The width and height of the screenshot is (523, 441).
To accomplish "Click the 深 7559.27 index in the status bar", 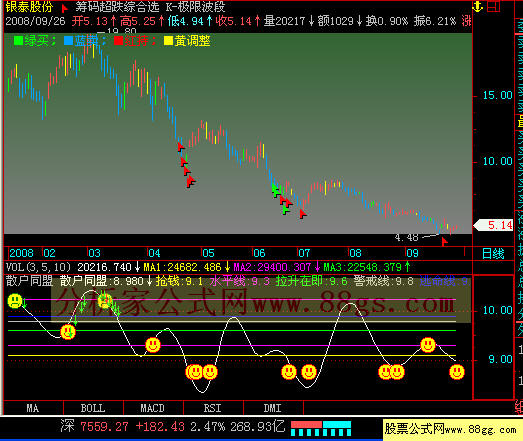I will point(94,426).
